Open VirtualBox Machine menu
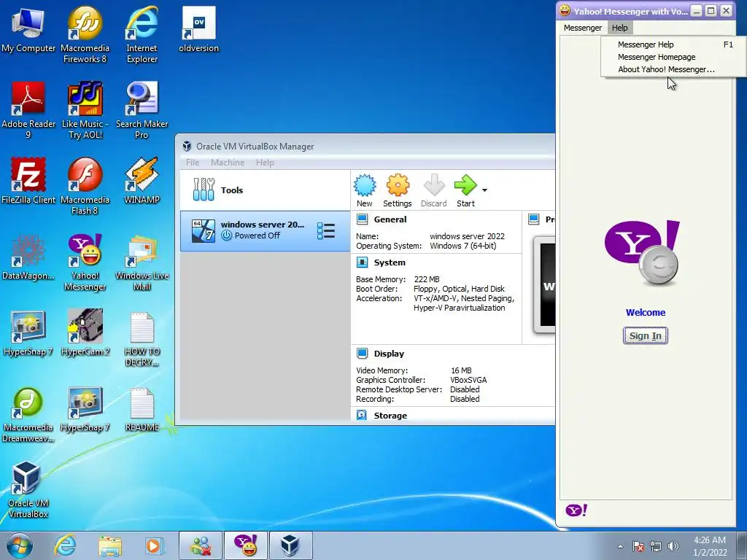Screen dimensions: 747x560 click(228, 163)
